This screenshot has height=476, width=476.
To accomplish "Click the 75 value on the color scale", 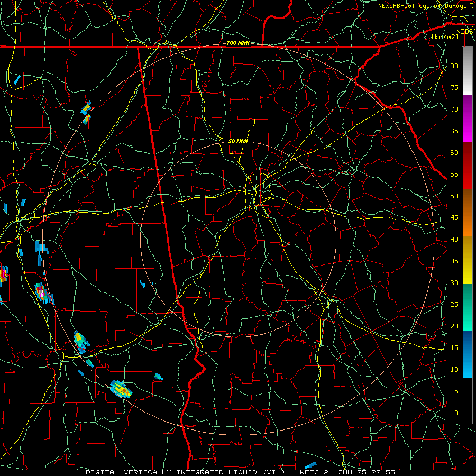I will click(x=454, y=88).
